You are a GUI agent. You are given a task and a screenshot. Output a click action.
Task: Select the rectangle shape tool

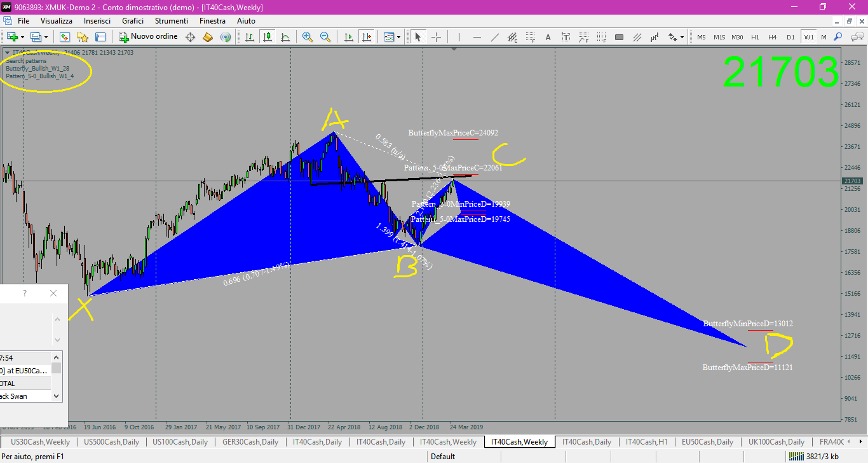619,37
